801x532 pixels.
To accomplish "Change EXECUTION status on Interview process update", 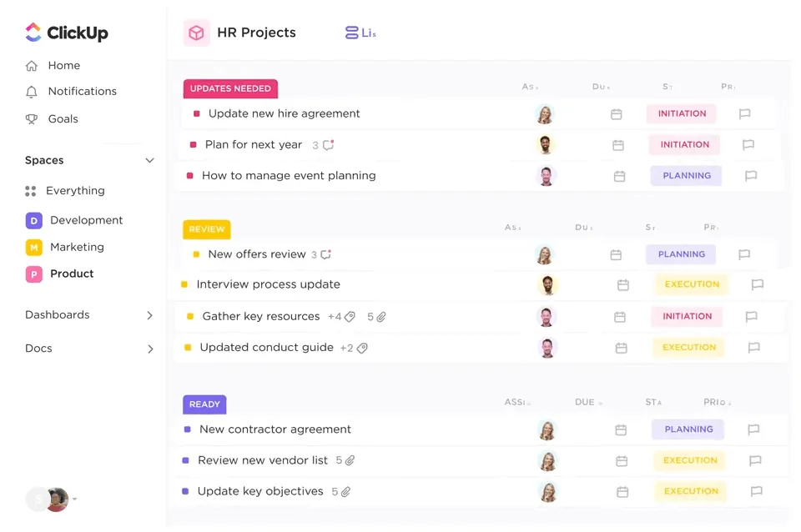I will (x=692, y=284).
